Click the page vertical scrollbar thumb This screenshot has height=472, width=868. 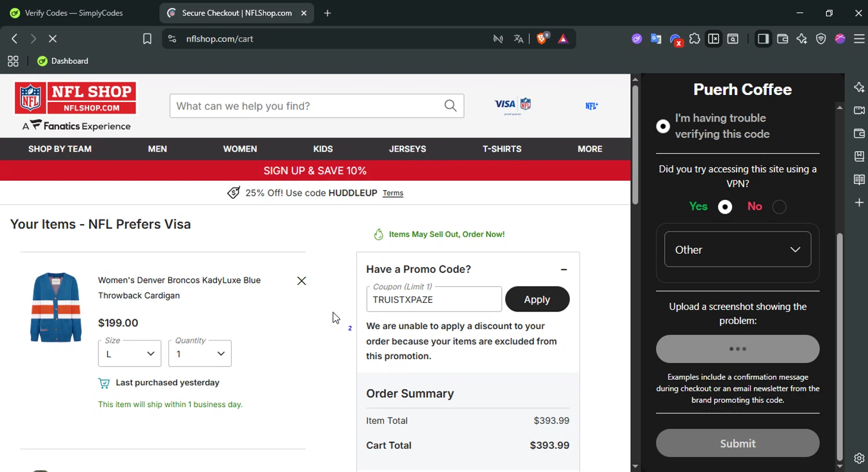click(x=635, y=145)
